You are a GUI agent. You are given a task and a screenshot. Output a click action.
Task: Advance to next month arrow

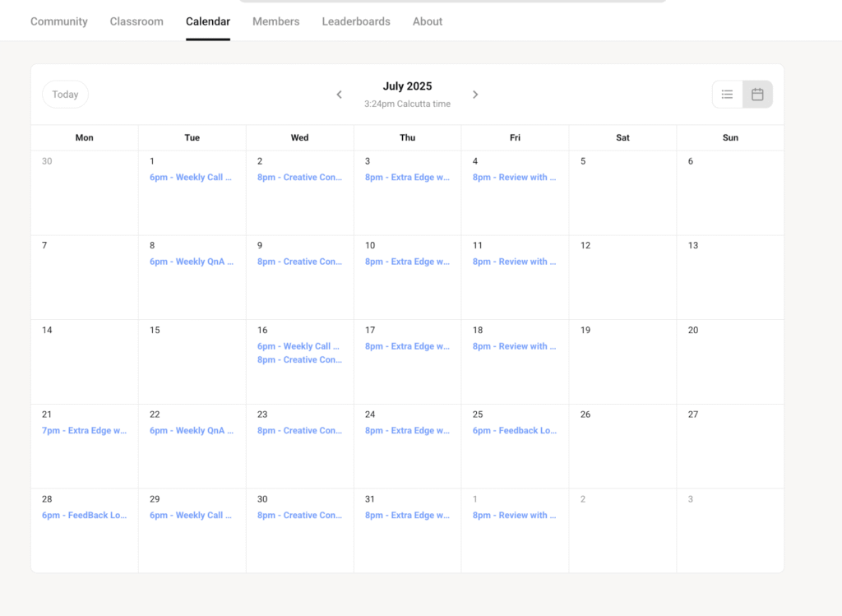click(x=475, y=95)
